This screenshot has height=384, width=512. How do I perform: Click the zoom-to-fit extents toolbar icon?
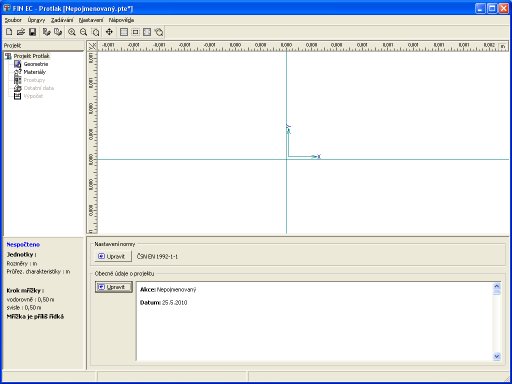click(x=147, y=32)
